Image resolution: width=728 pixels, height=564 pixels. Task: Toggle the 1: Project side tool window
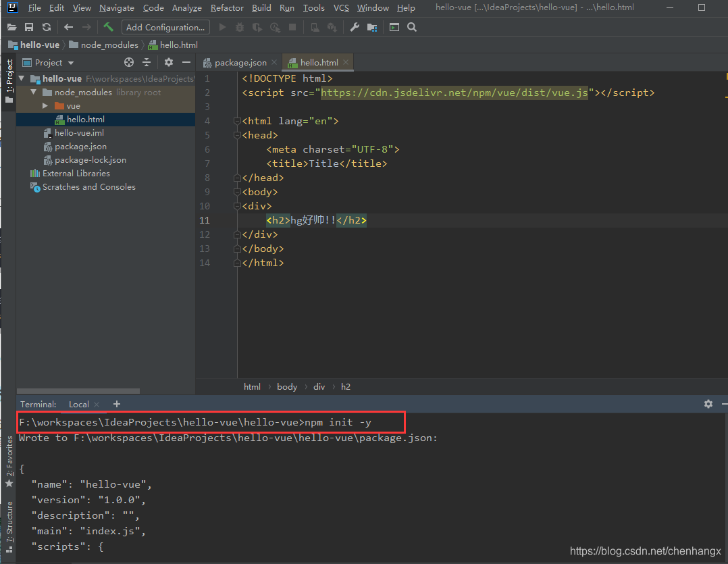tap(9, 81)
